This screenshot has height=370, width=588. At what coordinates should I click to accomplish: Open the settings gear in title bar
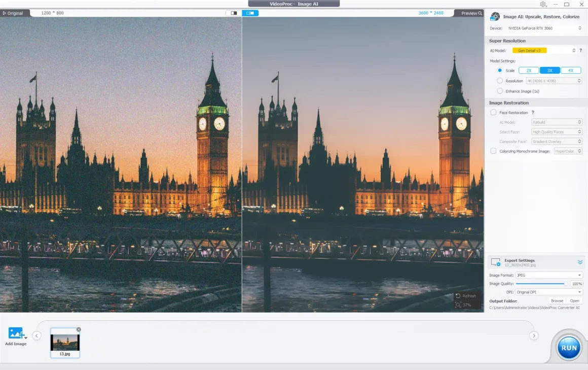tap(543, 4)
